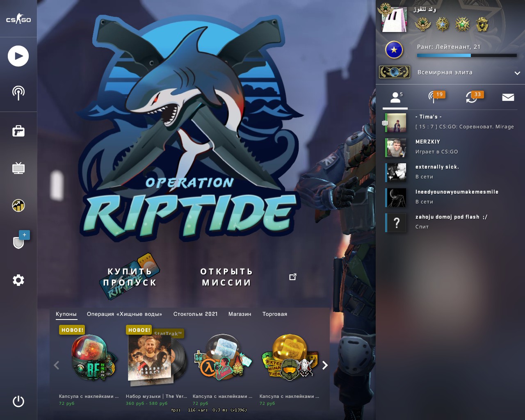
Task: Select the second service medal with blue center
Action: 443,24
